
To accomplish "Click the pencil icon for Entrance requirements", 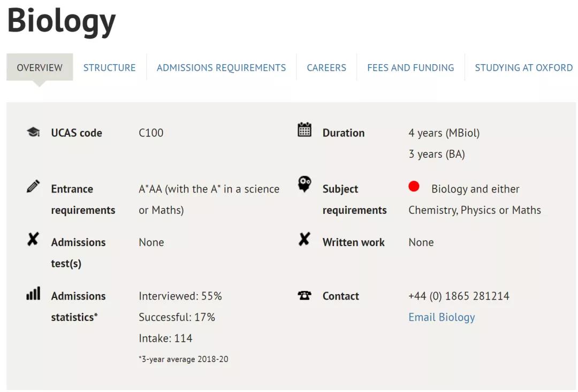I will click(33, 186).
